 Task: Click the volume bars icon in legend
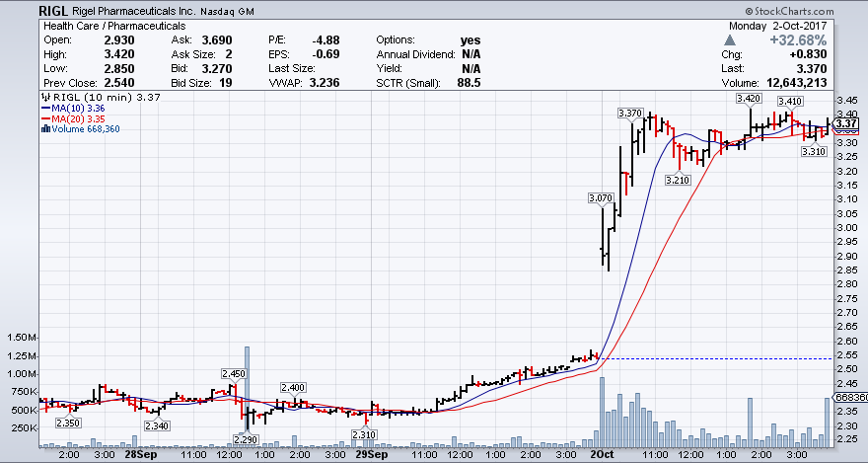[x=43, y=128]
